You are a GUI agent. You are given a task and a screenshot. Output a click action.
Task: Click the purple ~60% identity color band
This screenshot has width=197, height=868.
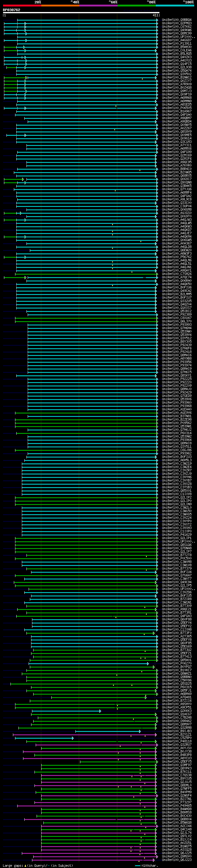pos(98,6)
